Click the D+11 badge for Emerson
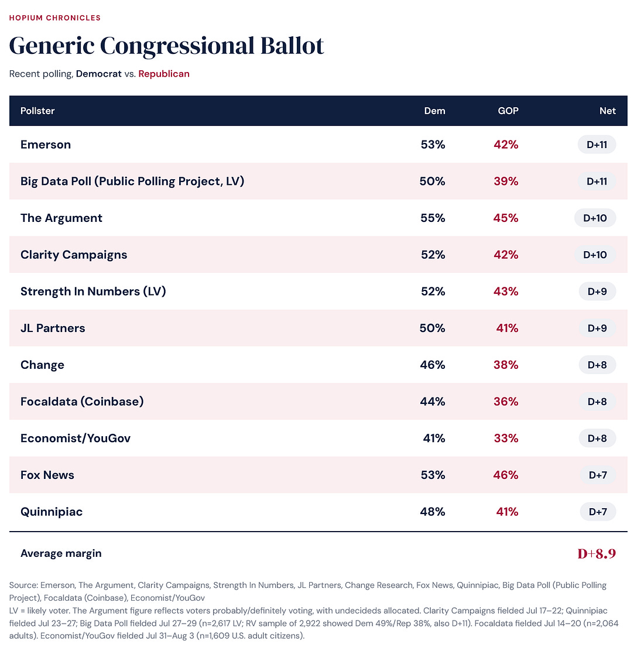Screen dimensions: 644x654 tap(597, 144)
